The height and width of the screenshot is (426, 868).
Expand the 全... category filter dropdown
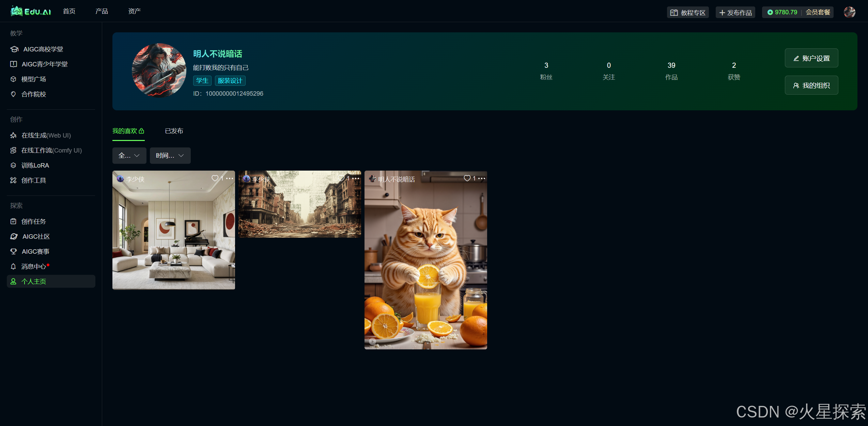129,156
